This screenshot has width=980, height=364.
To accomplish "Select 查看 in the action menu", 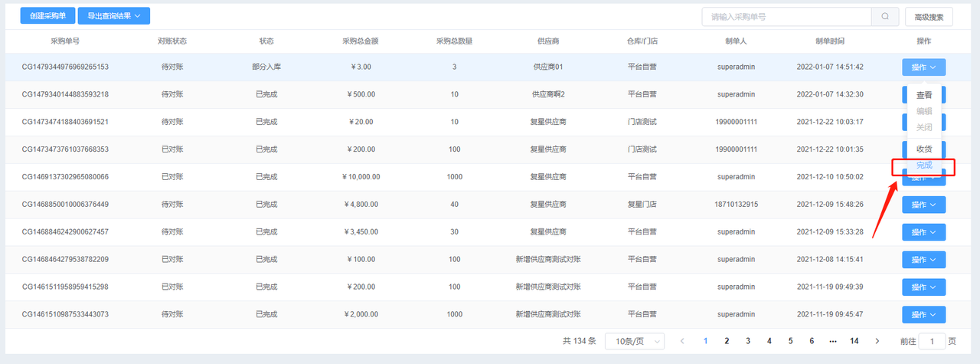I will pos(924,95).
